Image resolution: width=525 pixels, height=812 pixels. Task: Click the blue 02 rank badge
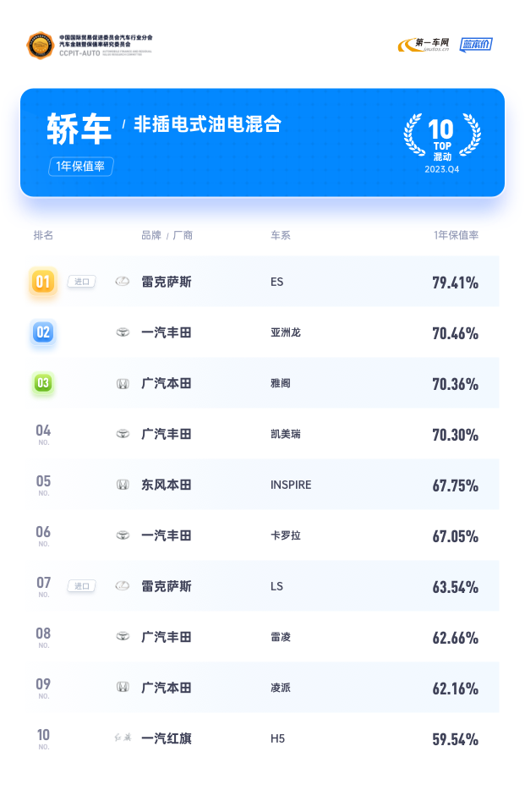coord(43,332)
